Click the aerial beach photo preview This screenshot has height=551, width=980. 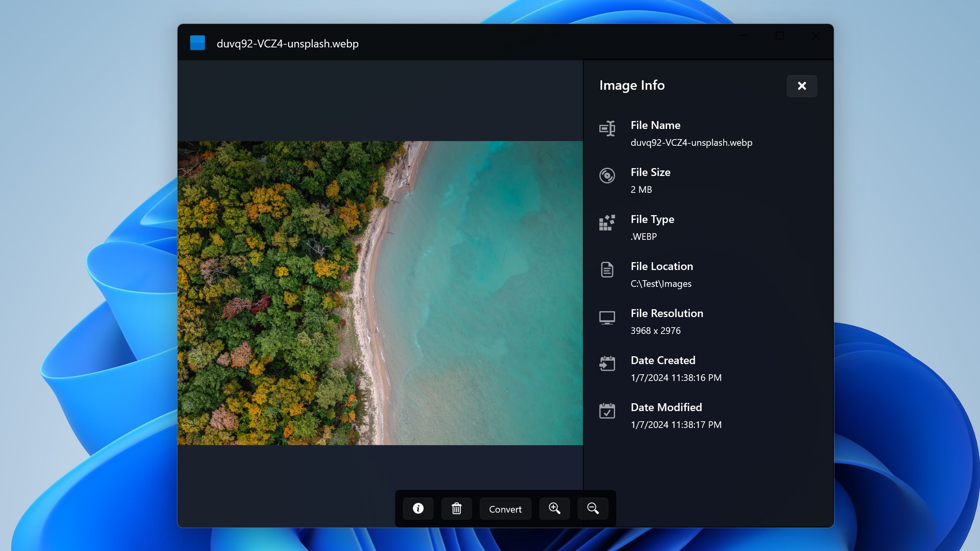[x=380, y=293]
